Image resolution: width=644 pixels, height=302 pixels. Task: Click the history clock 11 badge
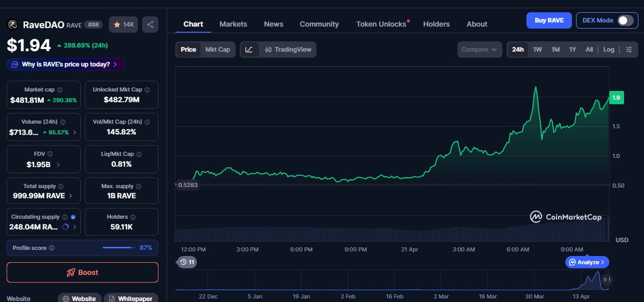click(x=187, y=262)
